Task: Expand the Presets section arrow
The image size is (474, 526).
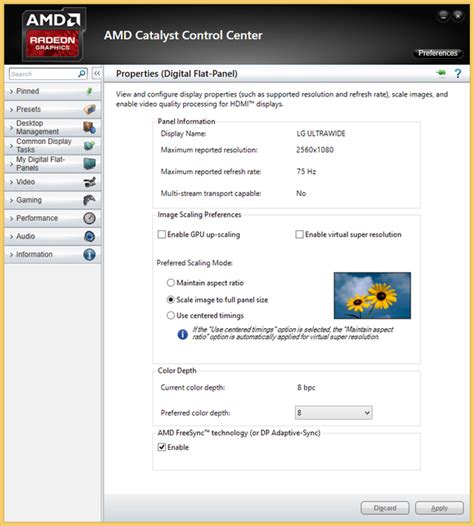Action: (11, 110)
